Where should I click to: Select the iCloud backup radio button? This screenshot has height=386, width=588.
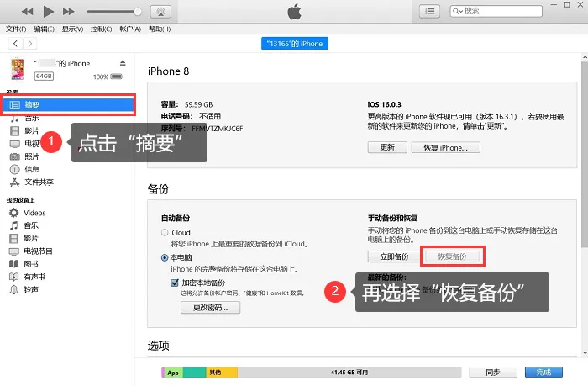pyautogui.click(x=165, y=232)
